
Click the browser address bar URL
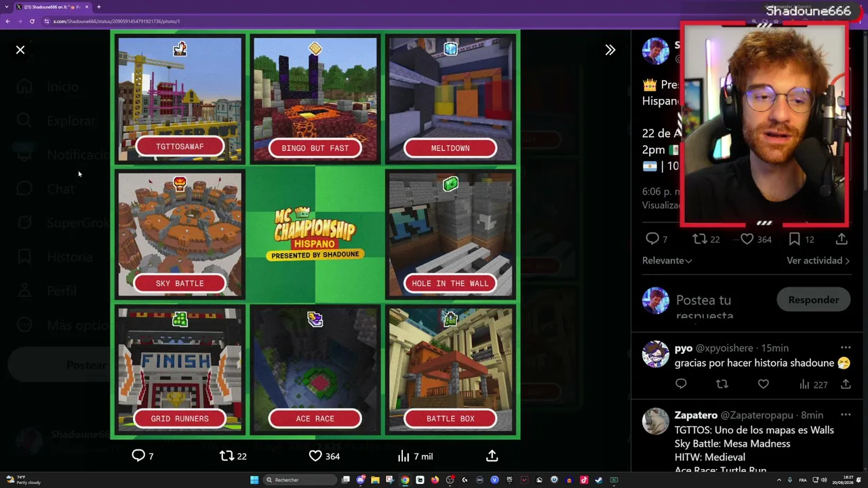(x=117, y=21)
